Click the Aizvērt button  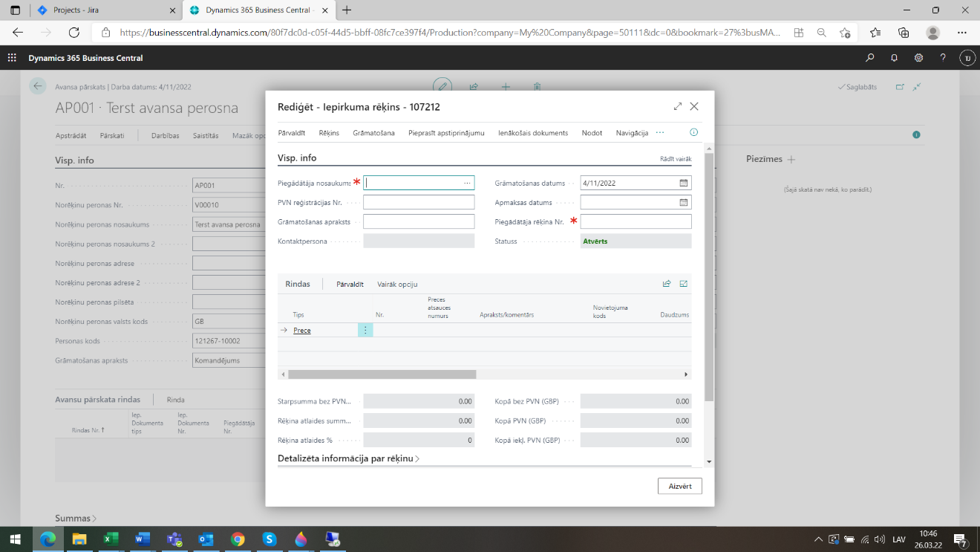(679, 486)
